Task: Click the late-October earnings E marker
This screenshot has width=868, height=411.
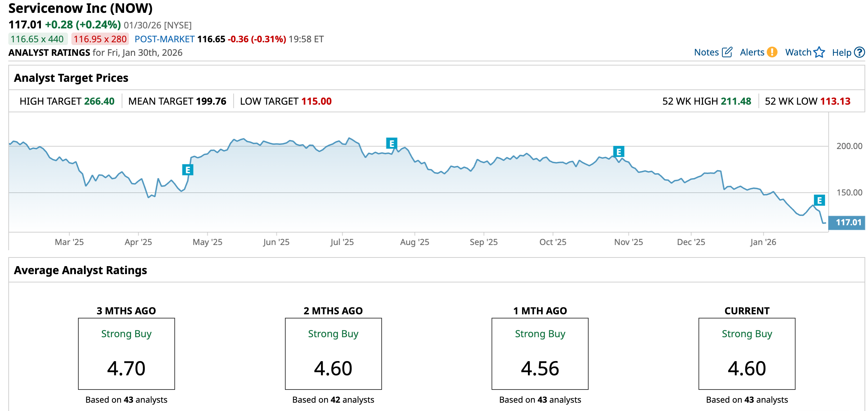Action: 619,152
